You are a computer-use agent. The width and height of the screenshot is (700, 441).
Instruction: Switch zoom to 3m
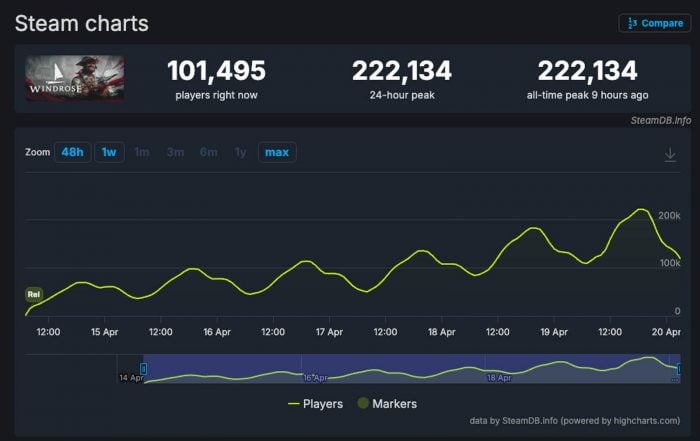click(175, 152)
